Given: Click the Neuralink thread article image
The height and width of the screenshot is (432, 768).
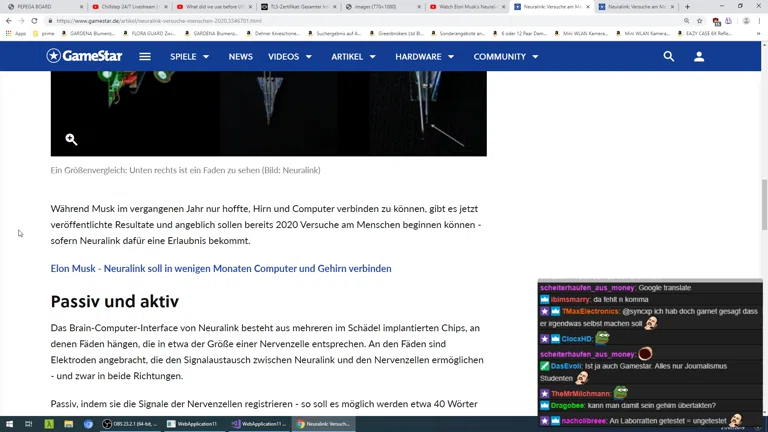Looking at the screenshot, I should coord(268,113).
